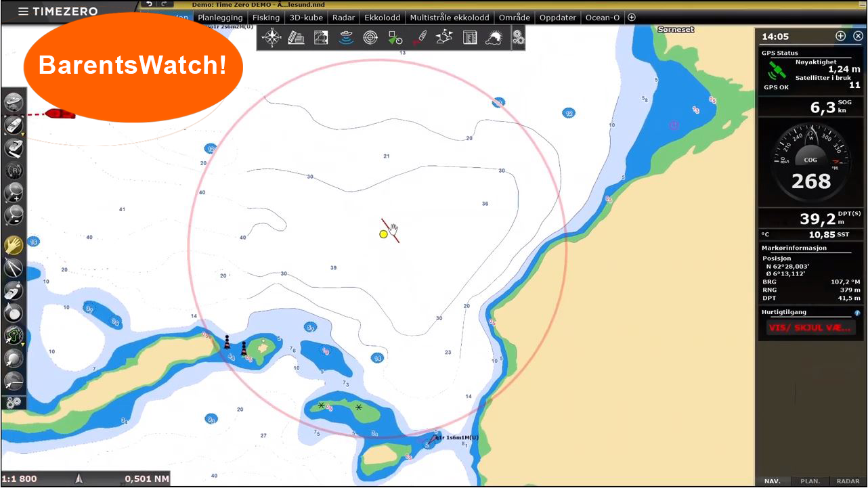Click the red own-ship icon on chart
This screenshot has width=868, height=488.
tap(60, 113)
